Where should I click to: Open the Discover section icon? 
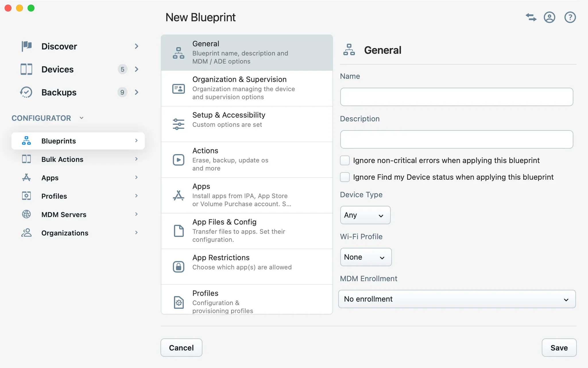coord(26,46)
